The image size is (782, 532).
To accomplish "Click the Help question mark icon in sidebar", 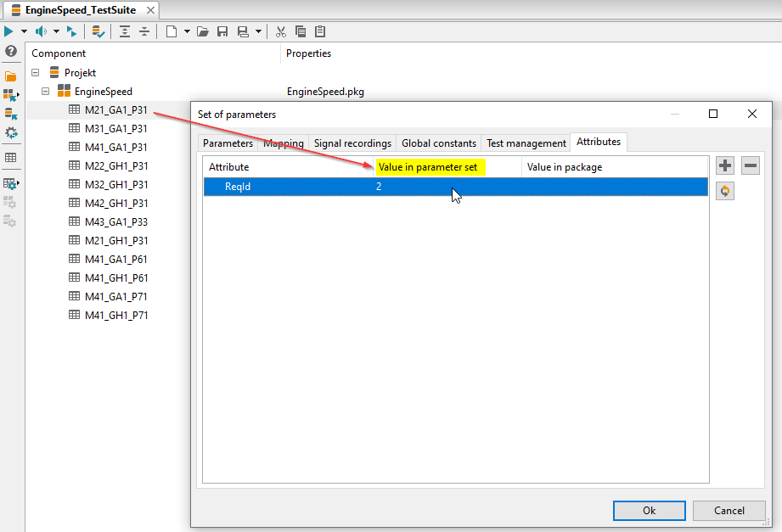I will (x=10, y=52).
